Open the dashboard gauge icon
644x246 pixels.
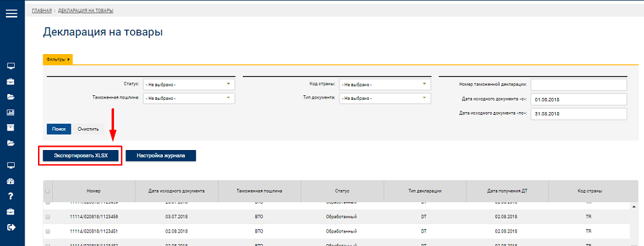coord(11,181)
